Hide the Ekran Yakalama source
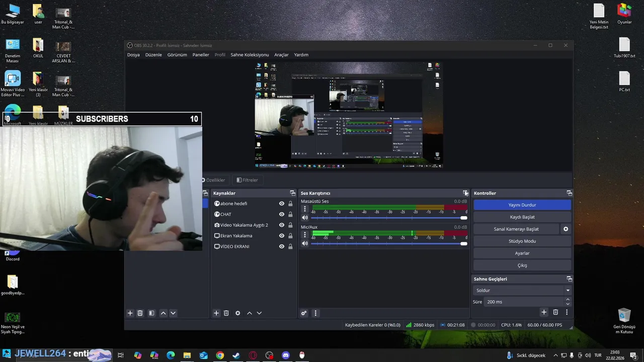Viewport: 644px width, 362px height. point(282,236)
